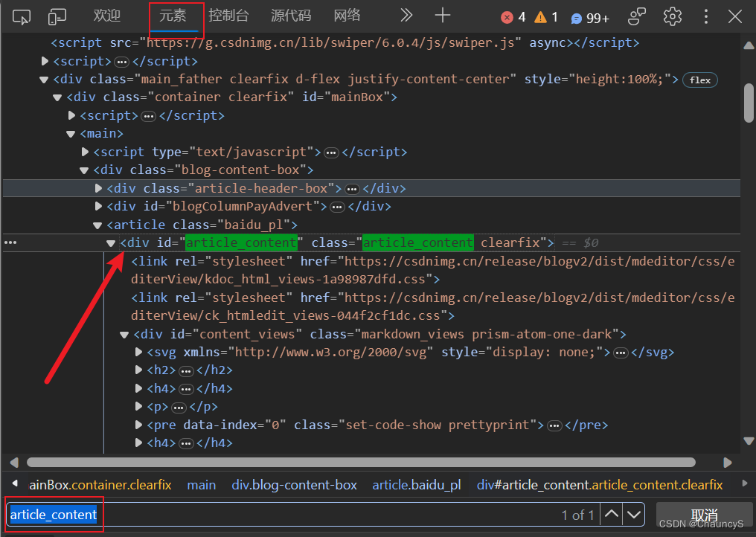The height and width of the screenshot is (537, 756).
Task: Show more tabs via double chevron
Action: pyautogui.click(x=406, y=16)
